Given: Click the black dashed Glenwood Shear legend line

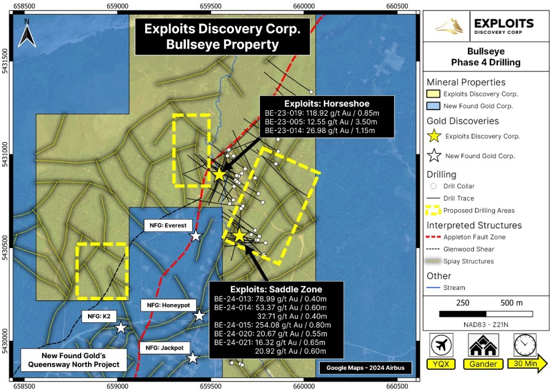Looking at the screenshot, I should [433, 249].
